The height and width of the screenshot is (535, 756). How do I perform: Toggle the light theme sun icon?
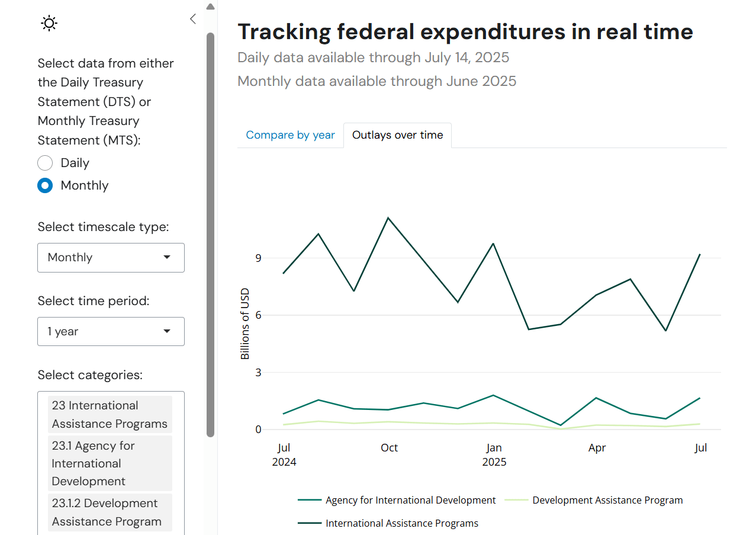coord(49,23)
